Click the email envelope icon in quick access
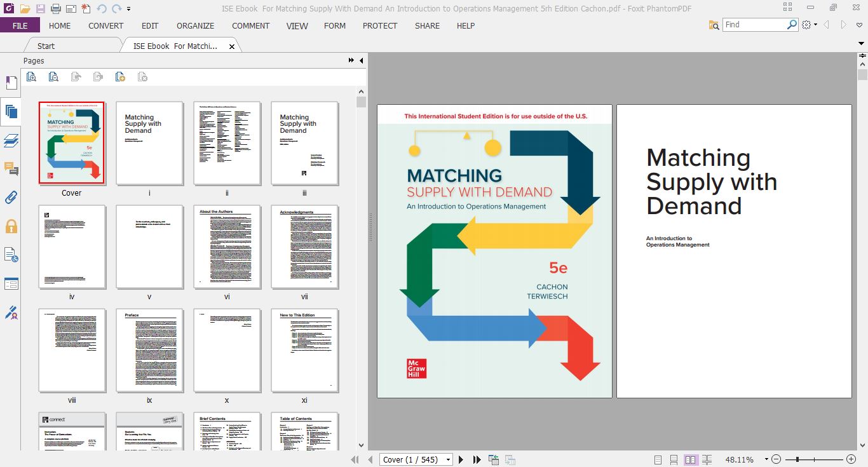 point(71,9)
